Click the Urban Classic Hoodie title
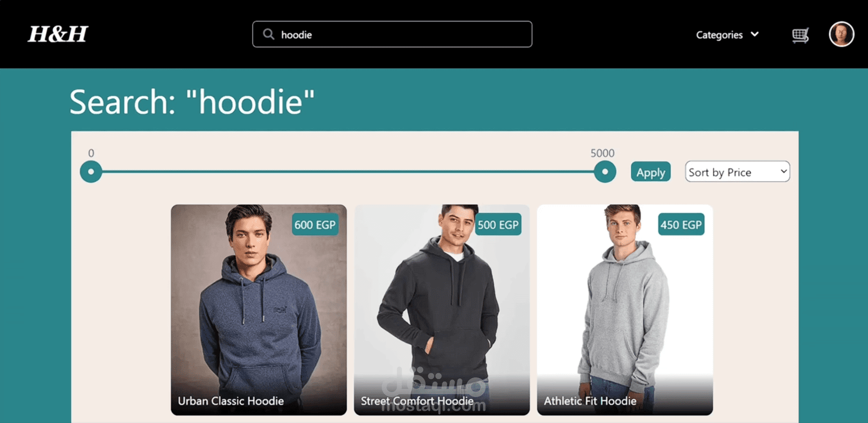 (x=231, y=401)
